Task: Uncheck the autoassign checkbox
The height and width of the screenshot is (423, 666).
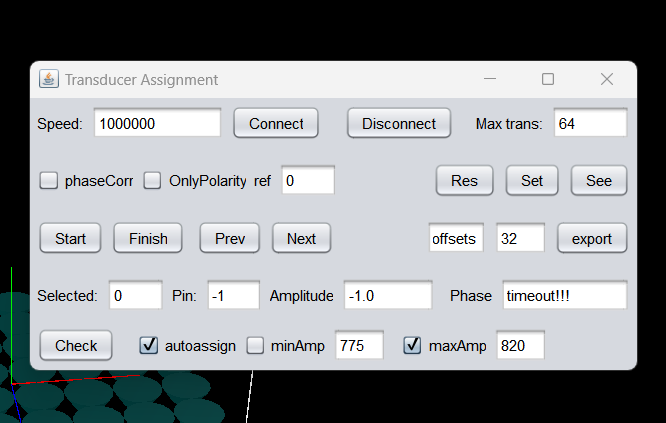Action: 150,346
